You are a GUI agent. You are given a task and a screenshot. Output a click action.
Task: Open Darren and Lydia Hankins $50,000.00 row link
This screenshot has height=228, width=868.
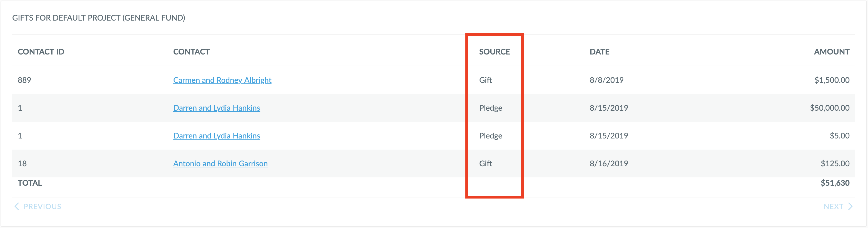tap(217, 108)
